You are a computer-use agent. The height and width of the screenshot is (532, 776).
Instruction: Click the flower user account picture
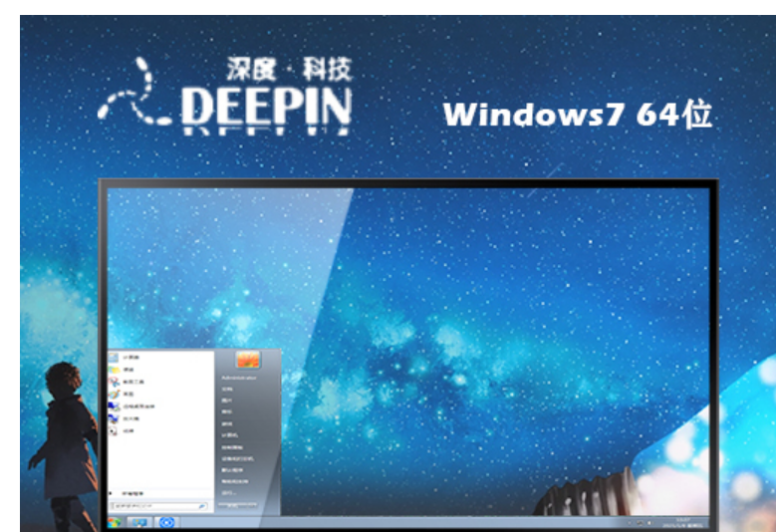[246, 359]
